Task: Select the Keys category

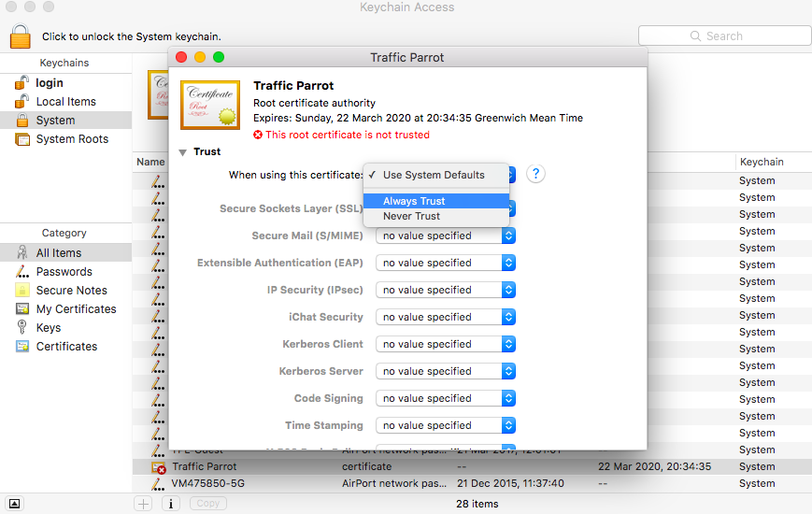Action: click(49, 327)
